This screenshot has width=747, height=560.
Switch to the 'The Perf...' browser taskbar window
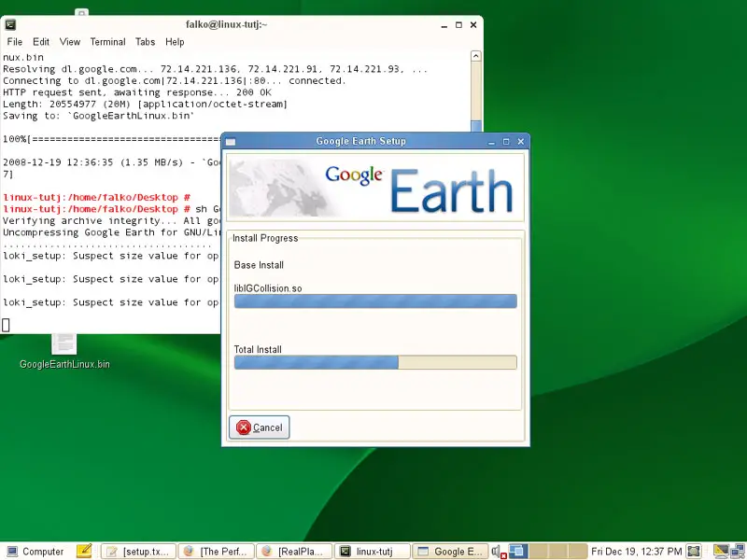[x=217, y=552]
